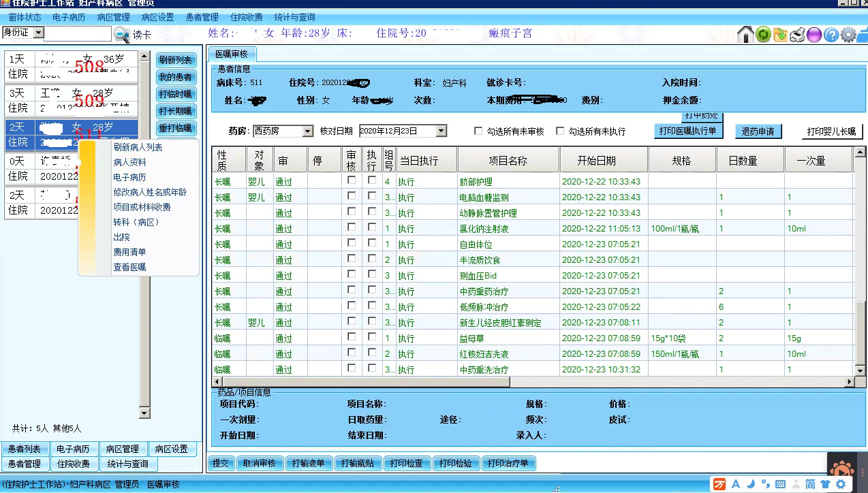Click the ID card number input field
This screenshot has height=493, width=868.
[x=77, y=33]
